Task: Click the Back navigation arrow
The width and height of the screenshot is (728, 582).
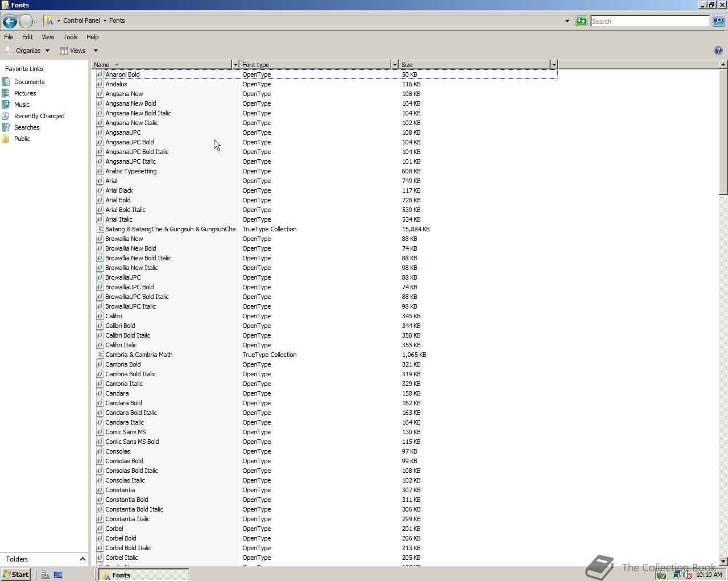Action: coord(10,22)
